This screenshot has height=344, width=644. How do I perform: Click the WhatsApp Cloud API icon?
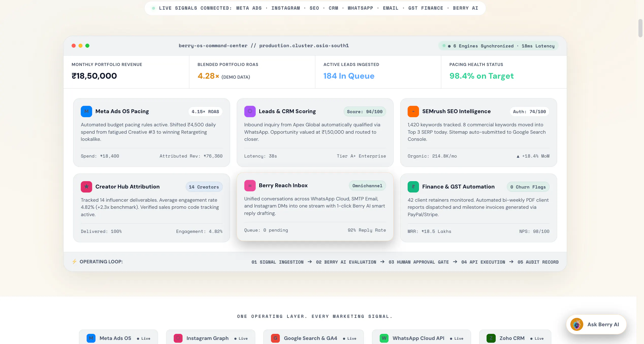coord(384,338)
